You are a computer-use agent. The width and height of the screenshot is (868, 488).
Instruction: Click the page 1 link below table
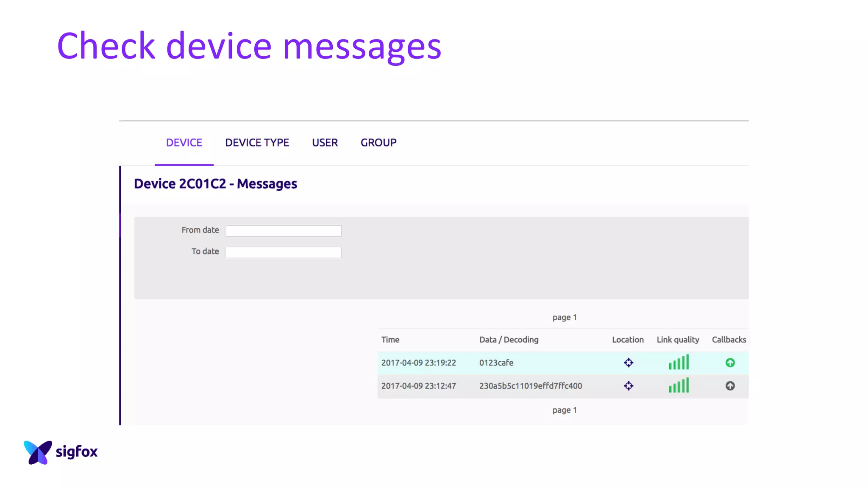(x=565, y=410)
